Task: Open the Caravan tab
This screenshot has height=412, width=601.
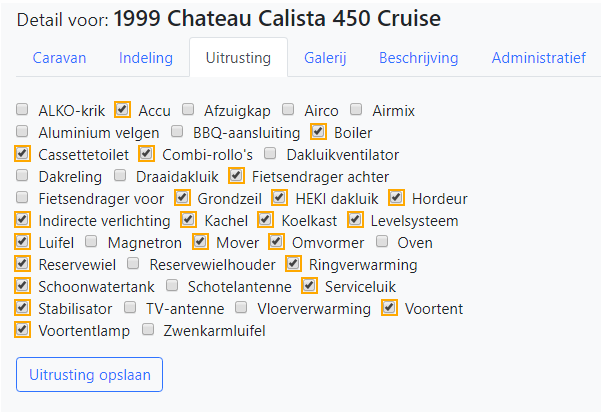Action: click(59, 58)
